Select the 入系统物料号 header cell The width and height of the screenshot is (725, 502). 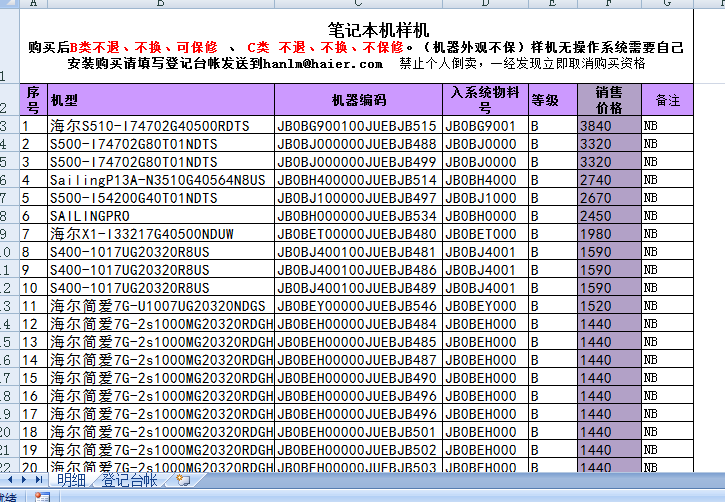[x=485, y=100]
